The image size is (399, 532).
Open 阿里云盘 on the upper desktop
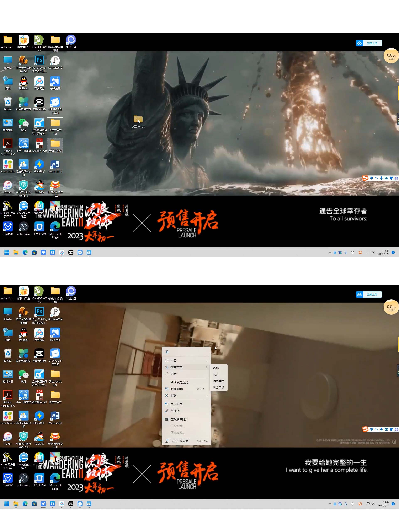(x=71, y=42)
